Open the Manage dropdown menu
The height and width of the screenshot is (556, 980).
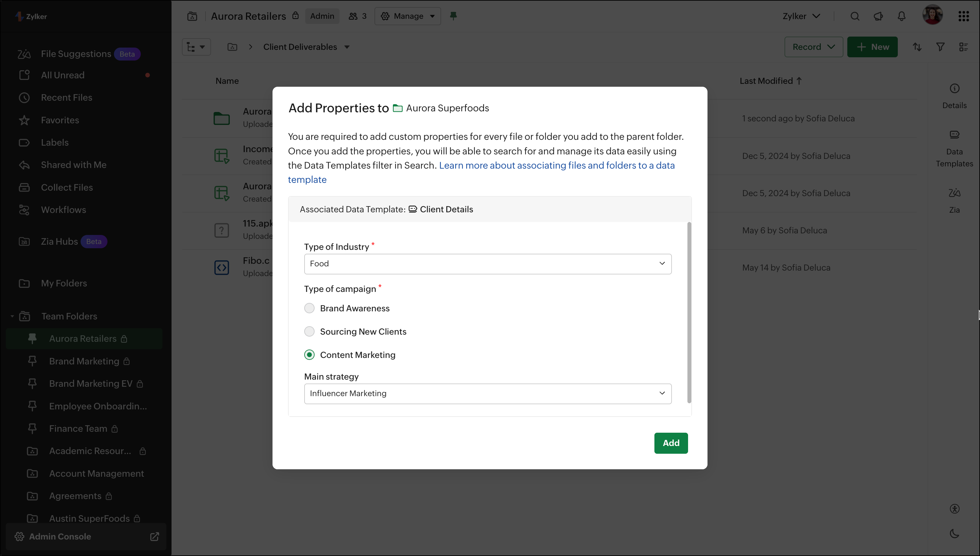tap(408, 16)
